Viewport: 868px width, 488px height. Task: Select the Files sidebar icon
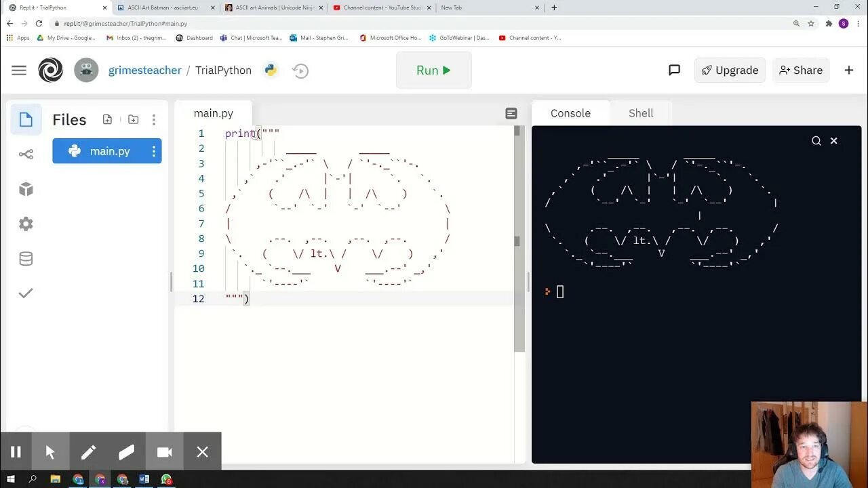pyautogui.click(x=26, y=120)
